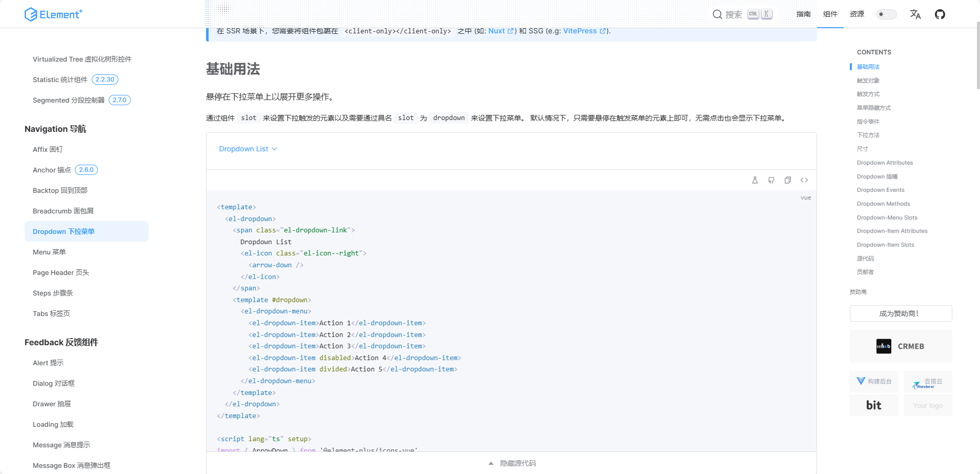Screen dimensions: 980x474
Task: Open search using the magnifier icon
Action: coord(718,14)
